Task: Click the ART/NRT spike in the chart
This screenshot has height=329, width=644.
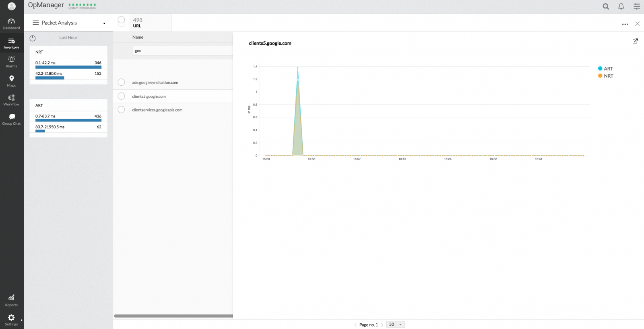Action: click(x=298, y=113)
